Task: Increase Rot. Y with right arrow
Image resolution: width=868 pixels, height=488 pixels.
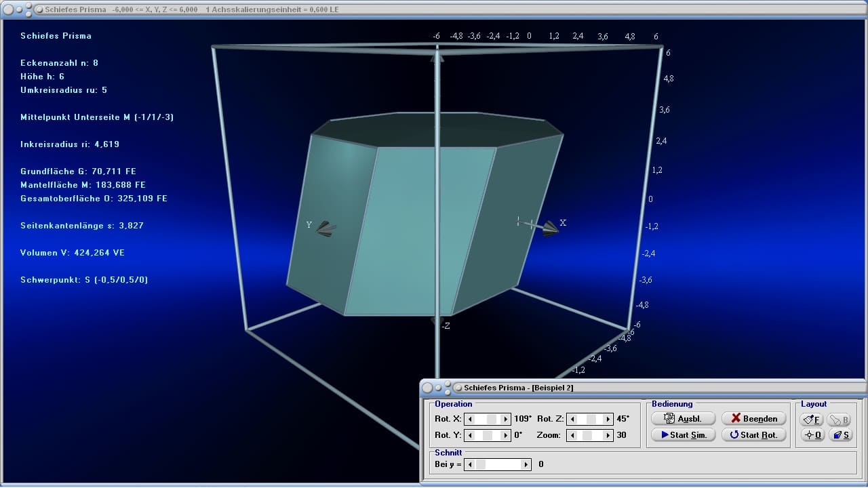Action: click(x=505, y=435)
